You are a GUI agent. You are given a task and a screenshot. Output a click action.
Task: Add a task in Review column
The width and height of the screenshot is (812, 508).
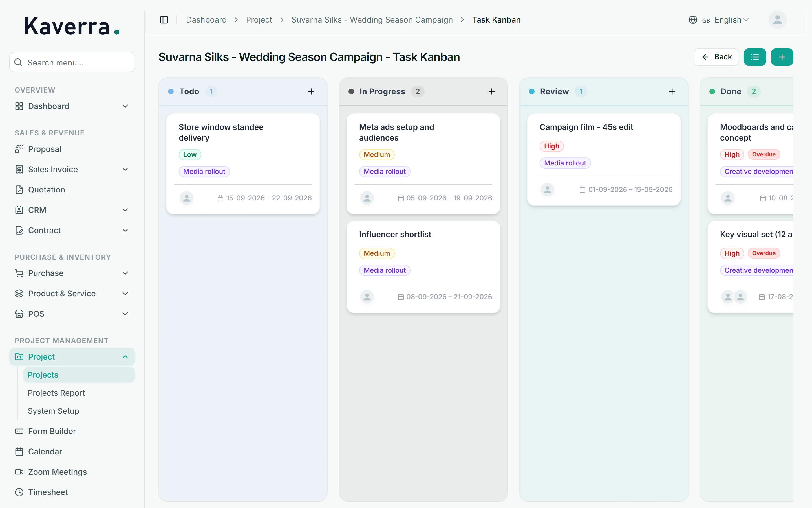[672, 91]
